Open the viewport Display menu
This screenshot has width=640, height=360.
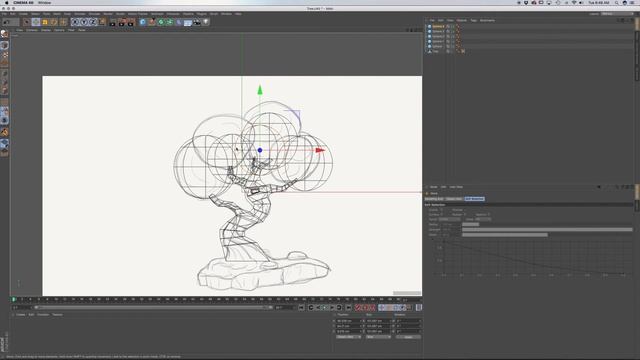click(x=46, y=30)
